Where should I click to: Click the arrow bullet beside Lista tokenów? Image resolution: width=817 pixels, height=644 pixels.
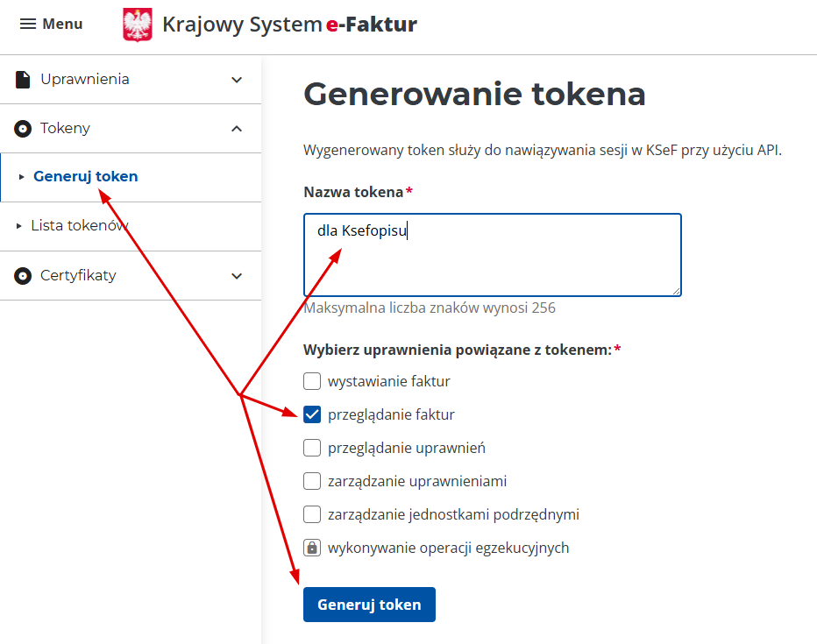pyautogui.click(x=20, y=226)
